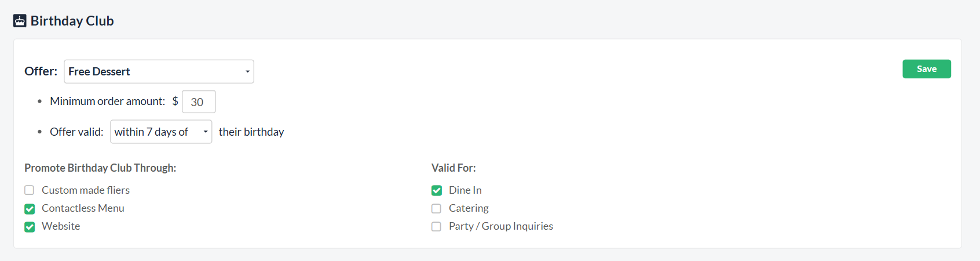
Task: Click the Birthday Club cake icon
Action: (x=20, y=21)
